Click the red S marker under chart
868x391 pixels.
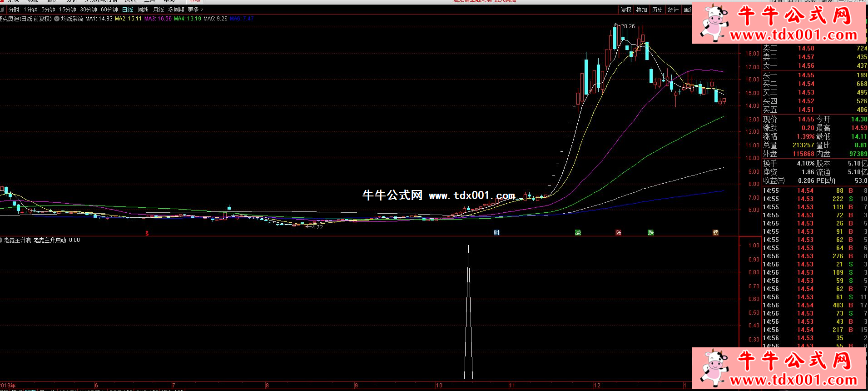click(x=147, y=233)
